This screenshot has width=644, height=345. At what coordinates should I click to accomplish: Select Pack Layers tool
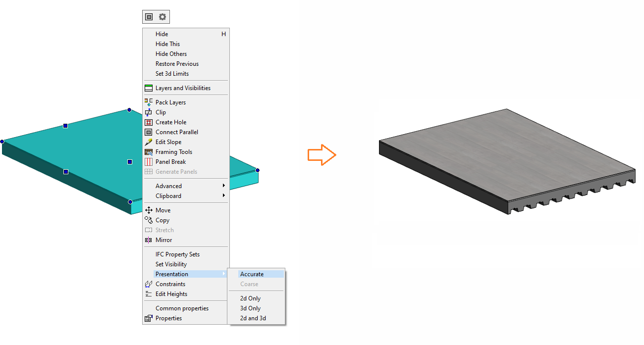[x=170, y=102]
